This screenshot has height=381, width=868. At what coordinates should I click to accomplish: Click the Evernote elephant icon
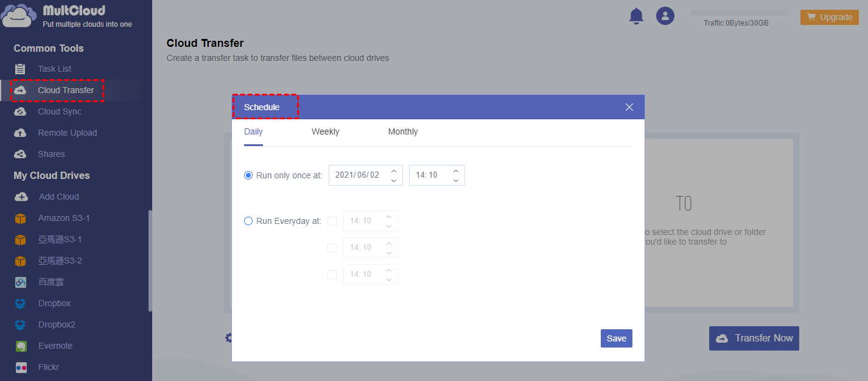(21, 346)
